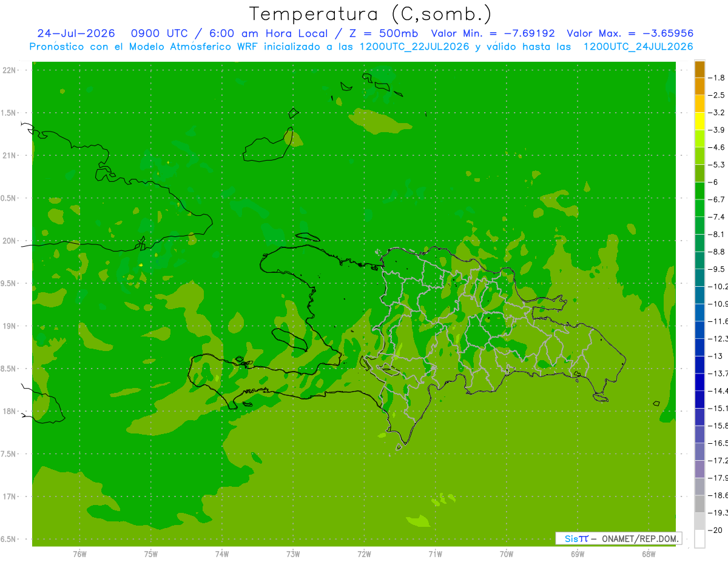Click initialization time '1200UTC_22JUL2026'
Screen dimensions: 728x562
click(x=414, y=46)
